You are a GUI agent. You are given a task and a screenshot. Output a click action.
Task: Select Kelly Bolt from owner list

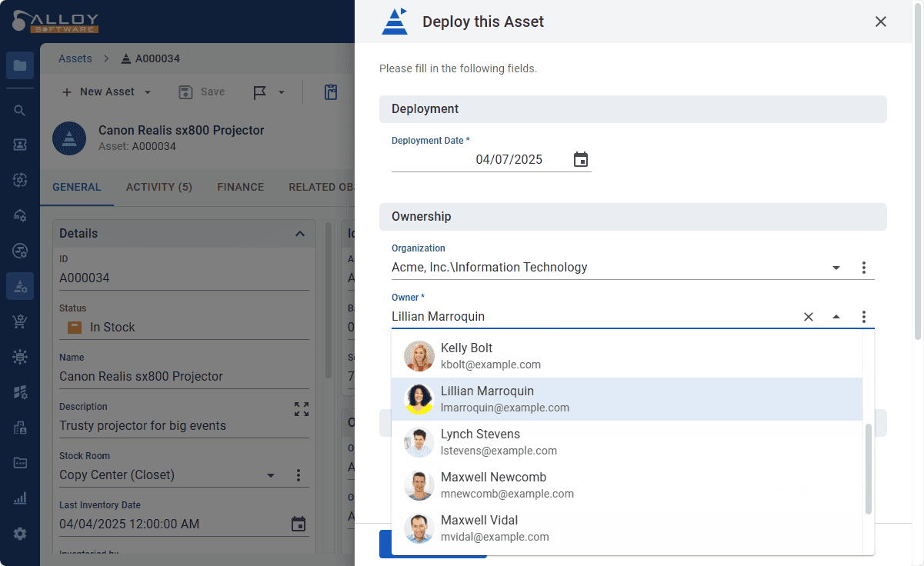(626, 356)
